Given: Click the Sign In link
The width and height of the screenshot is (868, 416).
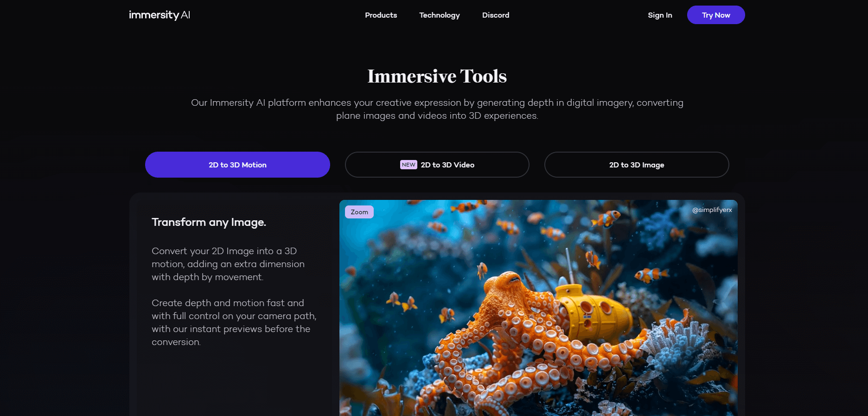Looking at the screenshot, I should pos(660,15).
